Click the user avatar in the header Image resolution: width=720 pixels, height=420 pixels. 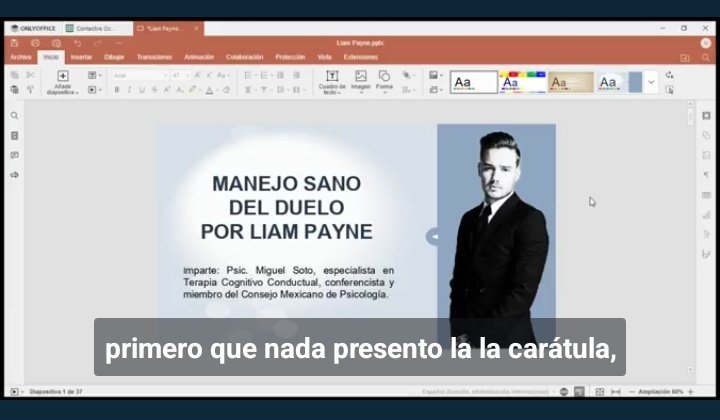click(706, 43)
